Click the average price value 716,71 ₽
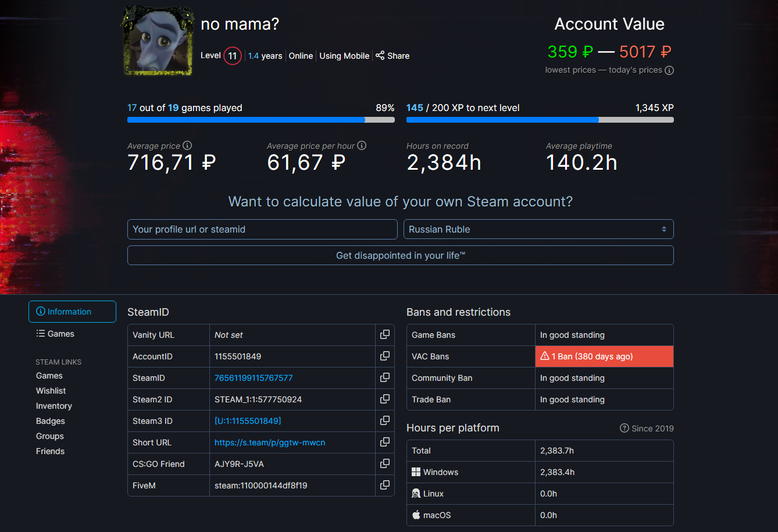Viewport: 778px width, 532px height. [172, 163]
